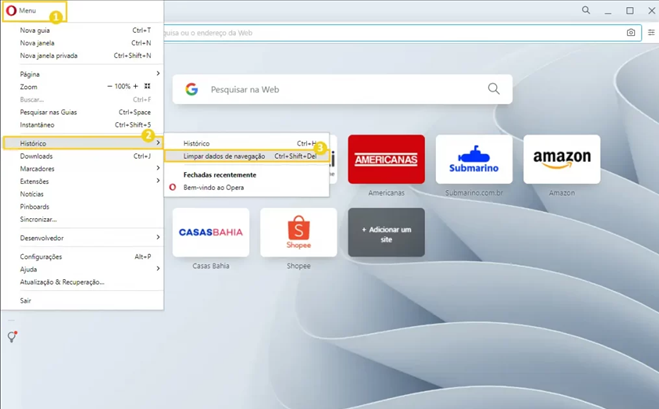Viewport: 659px width, 409px height.
Task: Open the Amazon speed dial tile
Action: point(561,159)
